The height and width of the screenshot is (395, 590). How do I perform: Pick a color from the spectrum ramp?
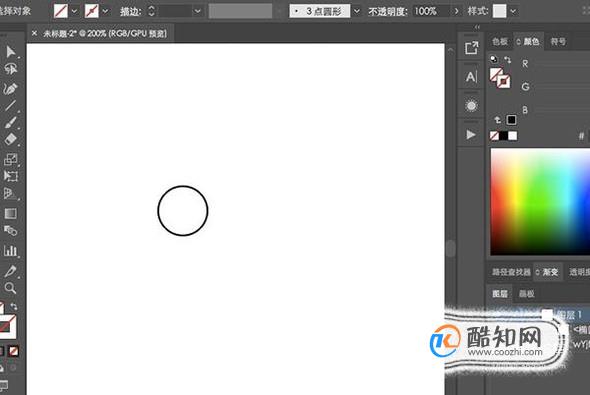(x=540, y=202)
